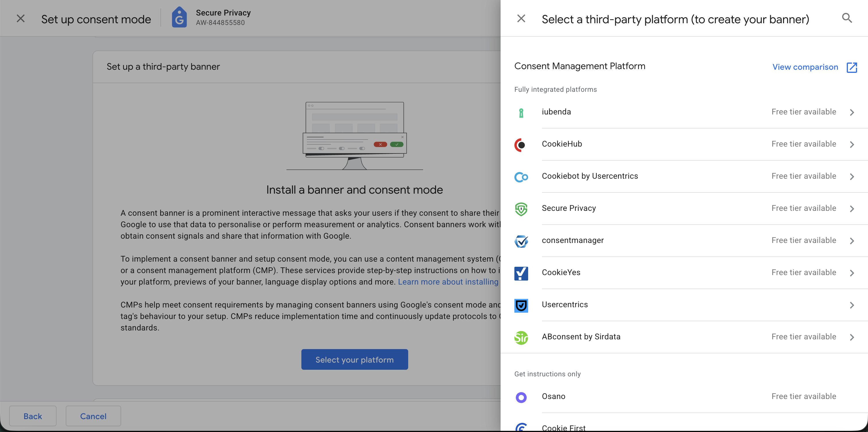Click the ABconsent by Sirdata logo
The height and width of the screenshot is (432, 868).
[x=521, y=338]
